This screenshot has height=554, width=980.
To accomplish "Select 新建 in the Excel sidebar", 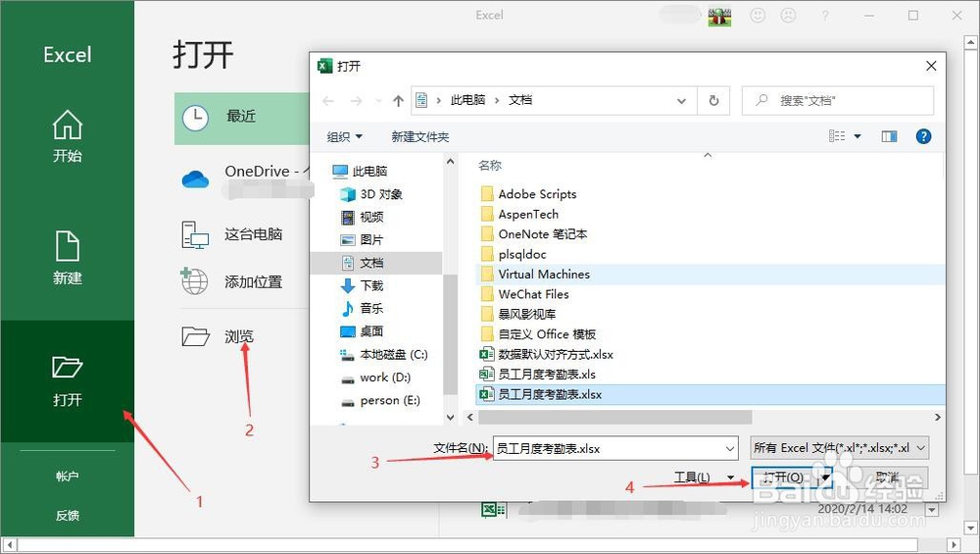I will coord(67,258).
